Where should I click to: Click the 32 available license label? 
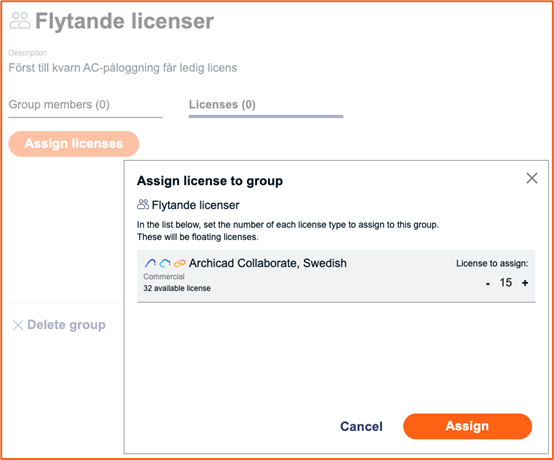point(177,288)
